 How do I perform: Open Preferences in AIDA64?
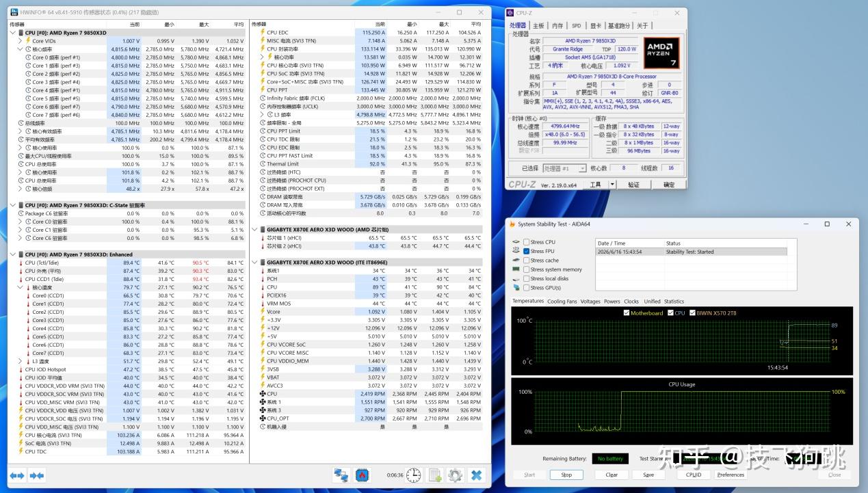click(731, 475)
